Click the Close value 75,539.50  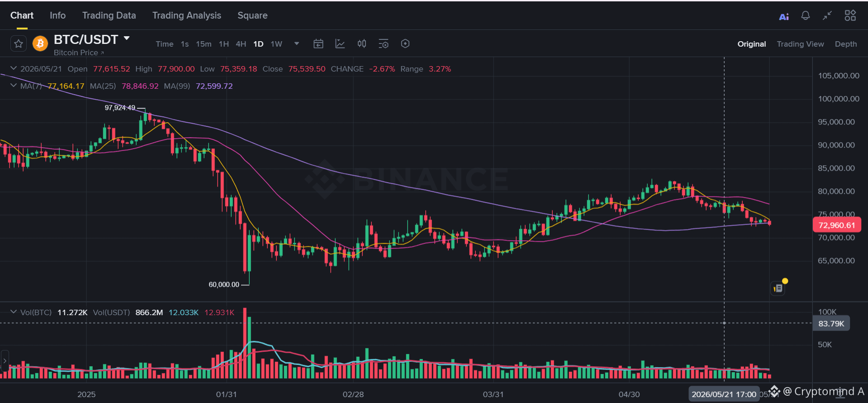[x=307, y=69]
